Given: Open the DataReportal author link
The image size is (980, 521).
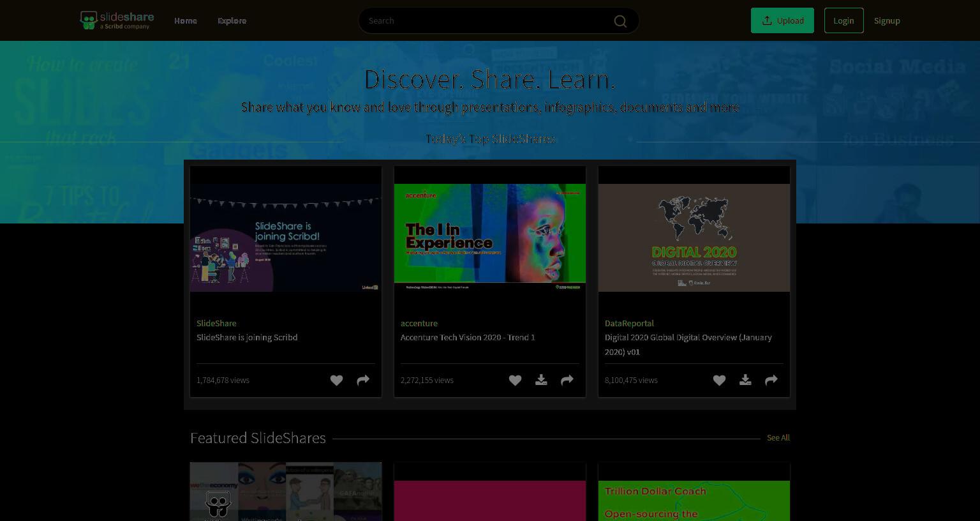Looking at the screenshot, I should (x=629, y=323).
